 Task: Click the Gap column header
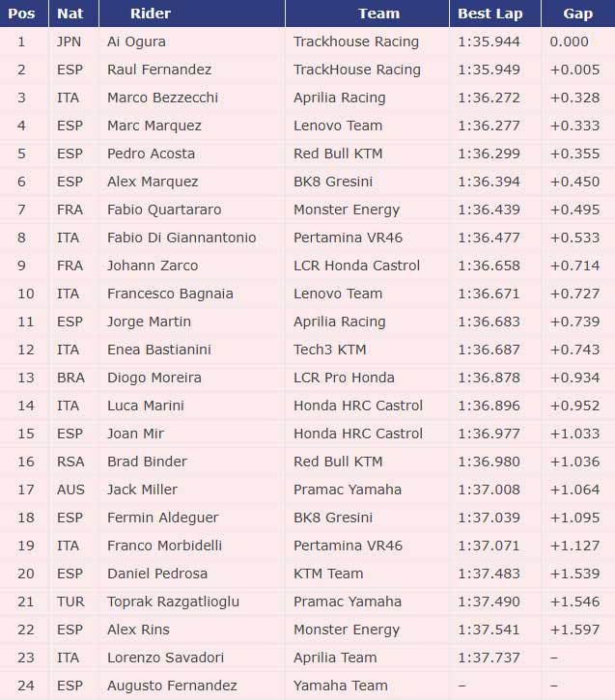578,14
